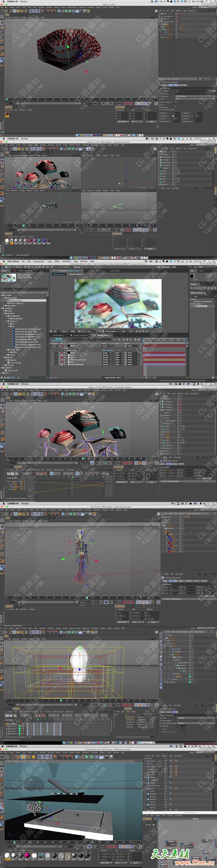
Task: Select nature-bg1.jpg in After Effects project panel
Action: tap(15, 363)
